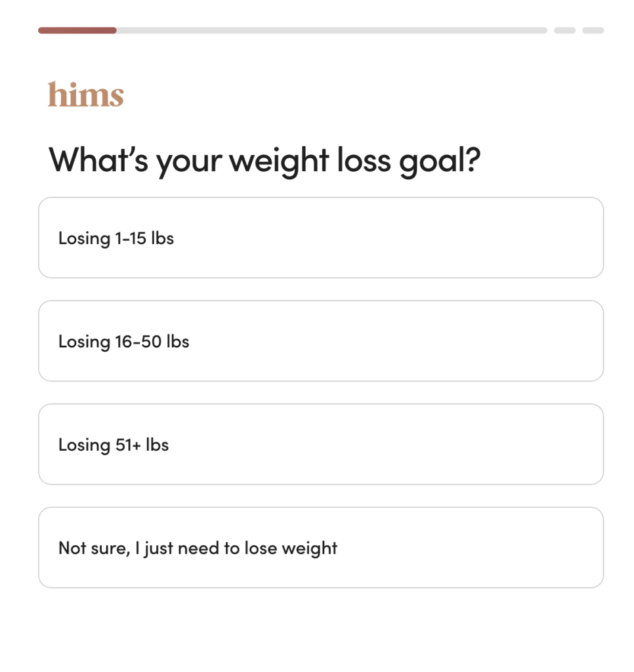
Task: Click the gray unfilled part of main progress bar
Action: click(331, 30)
